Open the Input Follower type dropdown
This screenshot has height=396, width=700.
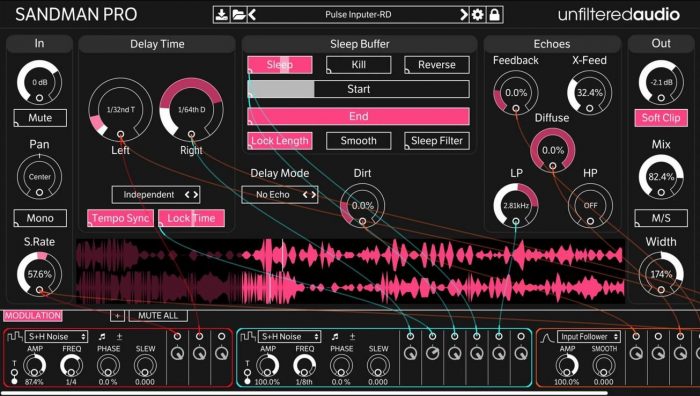click(x=589, y=337)
